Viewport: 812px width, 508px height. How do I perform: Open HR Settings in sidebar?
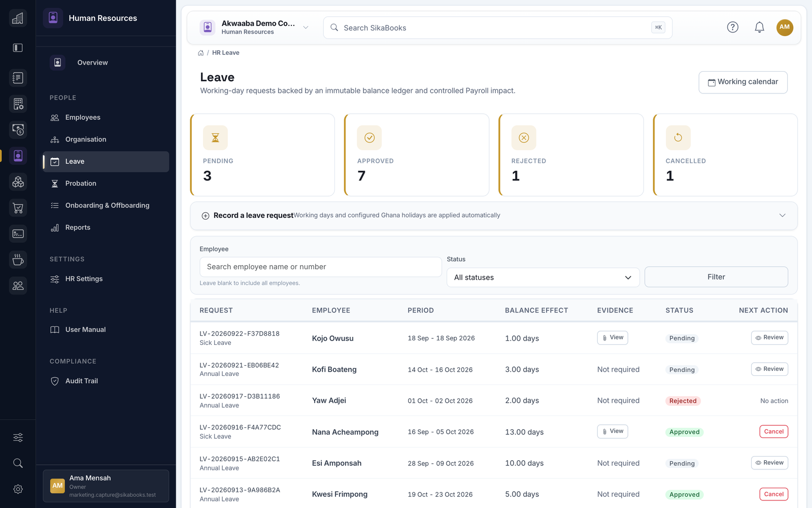click(106, 279)
